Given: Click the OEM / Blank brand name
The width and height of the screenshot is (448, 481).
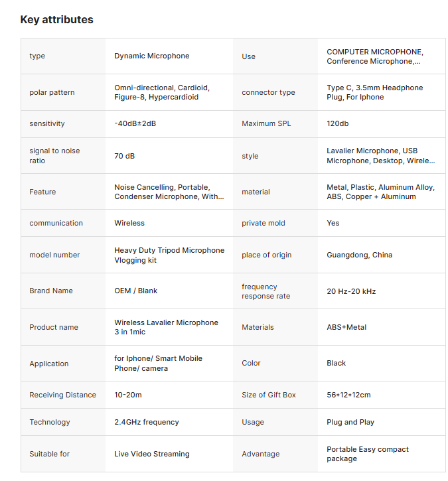Looking at the screenshot, I should pyautogui.click(x=135, y=291).
